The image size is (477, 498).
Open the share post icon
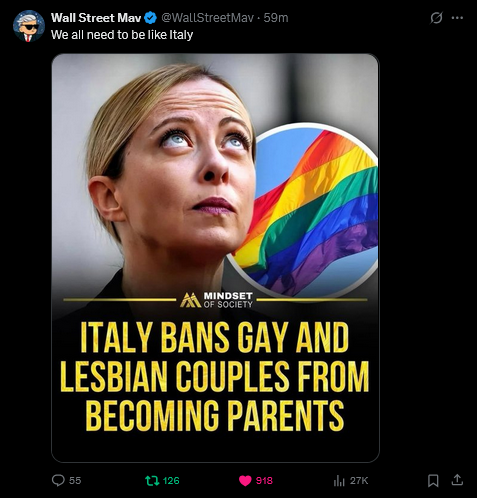coord(457,480)
